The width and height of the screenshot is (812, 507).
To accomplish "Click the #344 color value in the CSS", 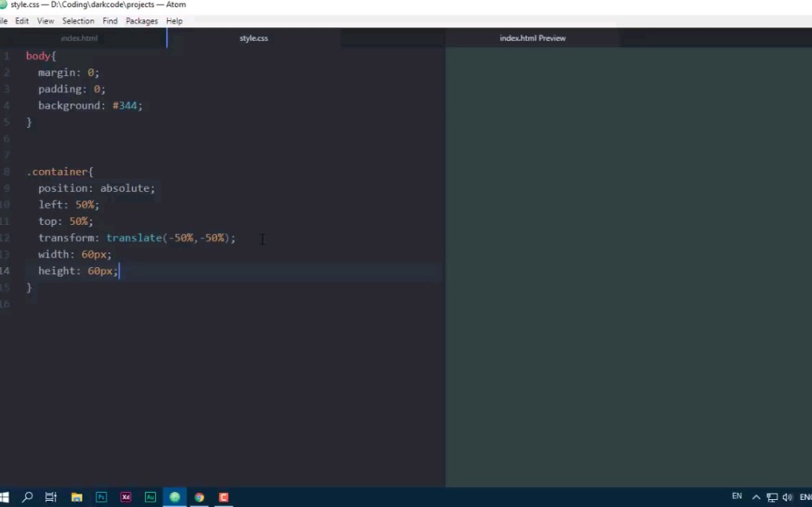I will pos(125,105).
